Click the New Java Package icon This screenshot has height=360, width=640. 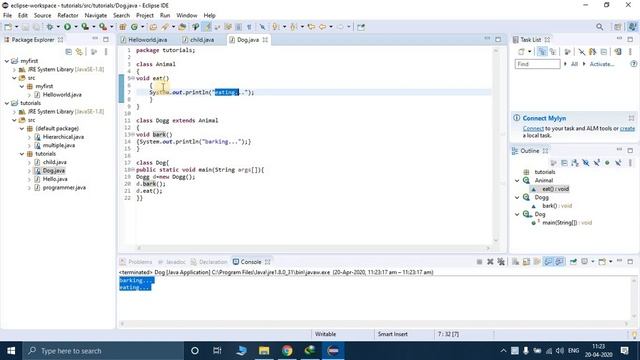pyautogui.click(x=122, y=27)
